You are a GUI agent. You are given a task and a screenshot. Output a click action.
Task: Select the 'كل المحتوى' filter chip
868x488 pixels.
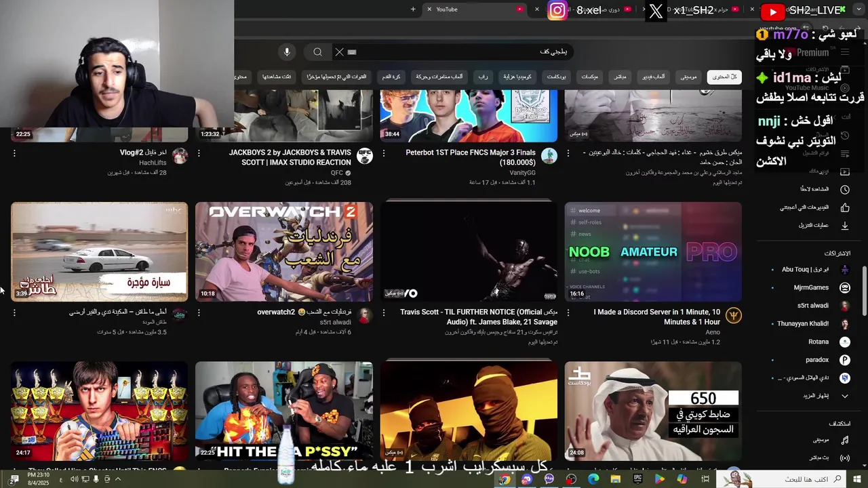(x=724, y=77)
